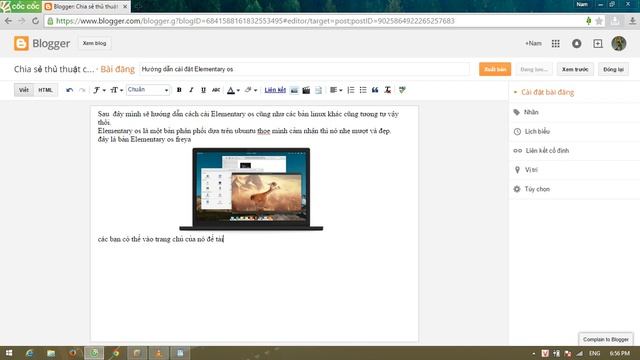Click the post body text area

(254, 224)
